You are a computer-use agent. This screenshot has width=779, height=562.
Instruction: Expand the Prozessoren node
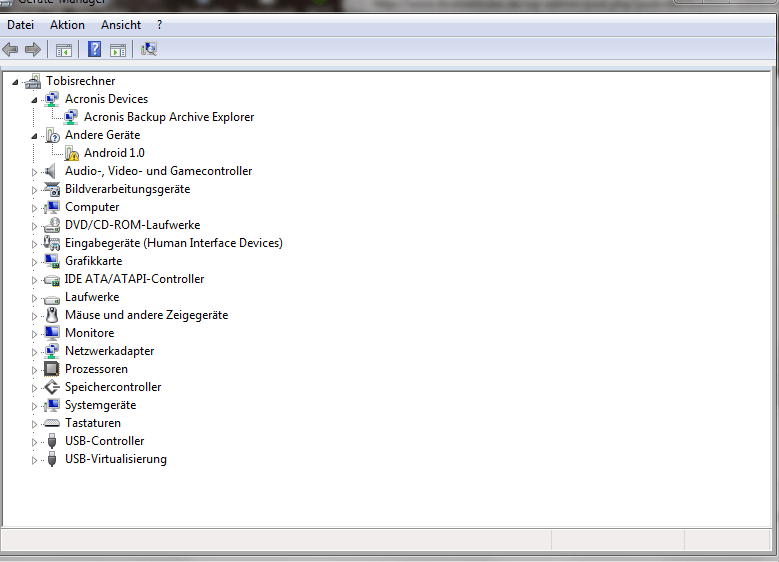(34, 370)
